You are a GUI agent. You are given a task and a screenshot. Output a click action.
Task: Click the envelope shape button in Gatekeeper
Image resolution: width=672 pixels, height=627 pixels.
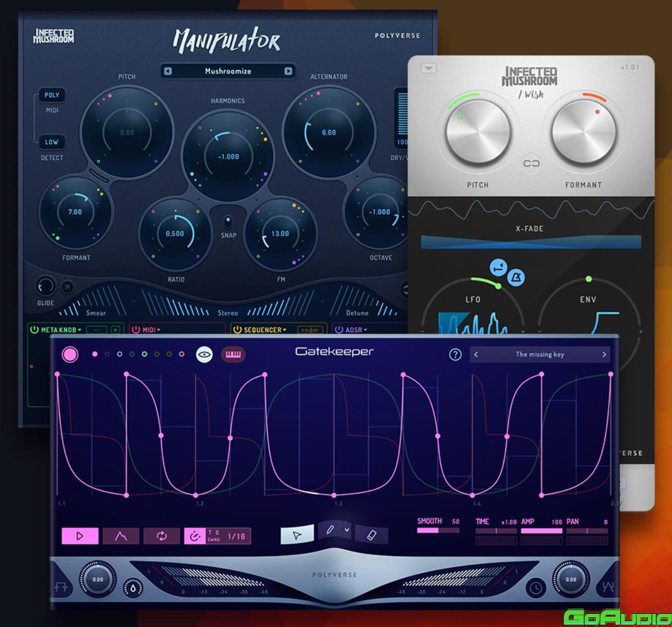(121, 536)
